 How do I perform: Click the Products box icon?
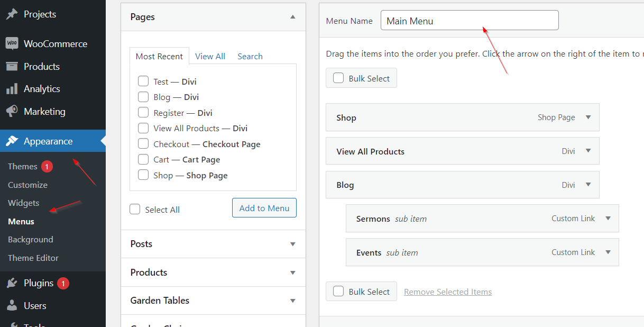coord(12,67)
